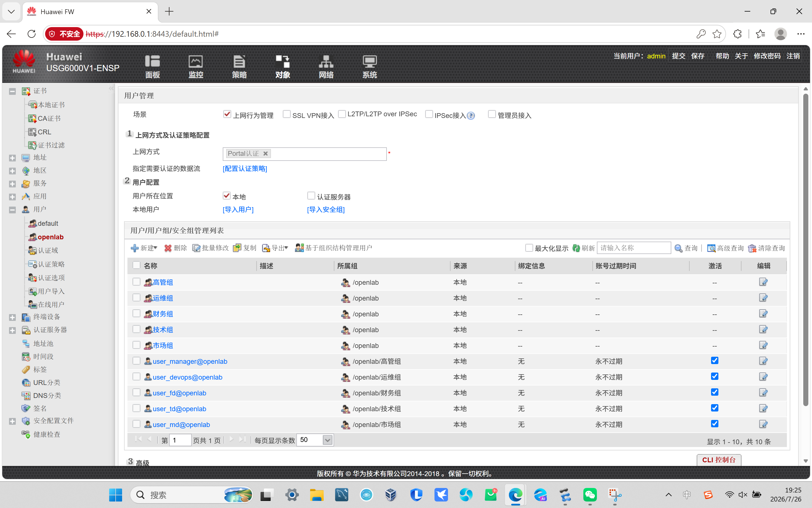Enable the 管理员接入 checkbox
The height and width of the screenshot is (508, 812).
tap(492, 114)
